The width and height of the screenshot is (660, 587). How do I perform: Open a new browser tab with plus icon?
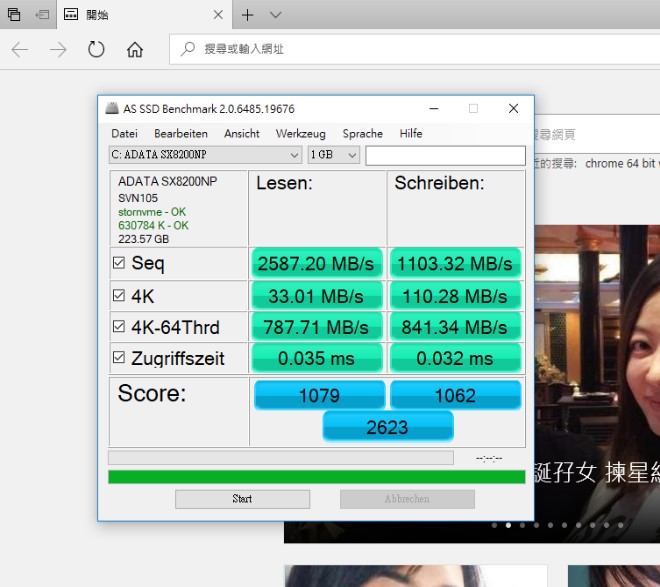tap(247, 15)
